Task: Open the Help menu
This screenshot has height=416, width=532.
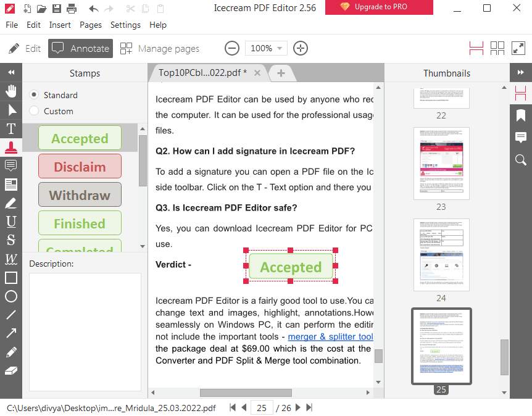Action: [x=158, y=25]
